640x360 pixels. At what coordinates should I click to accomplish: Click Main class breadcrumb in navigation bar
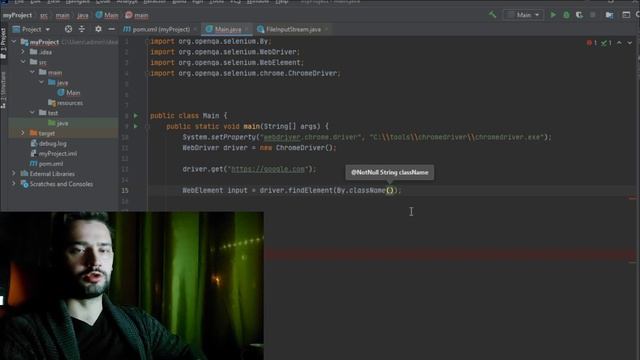coord(107,16)
